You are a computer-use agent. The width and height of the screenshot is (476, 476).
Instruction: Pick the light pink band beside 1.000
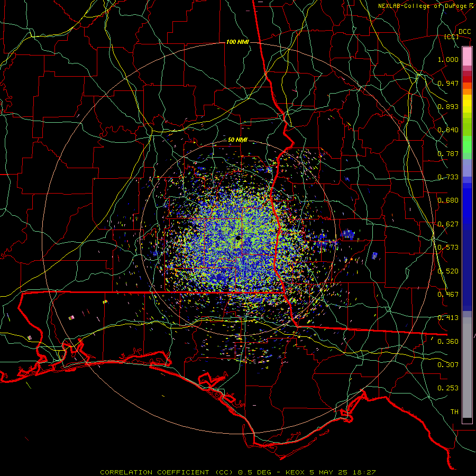point(467,57)
